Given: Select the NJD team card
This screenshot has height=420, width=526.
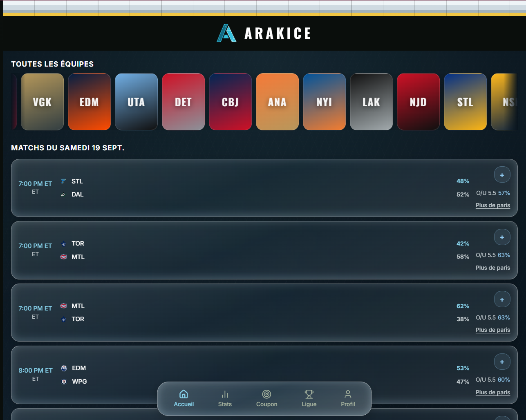Looking at the screenshot, I should coord(419,102).
